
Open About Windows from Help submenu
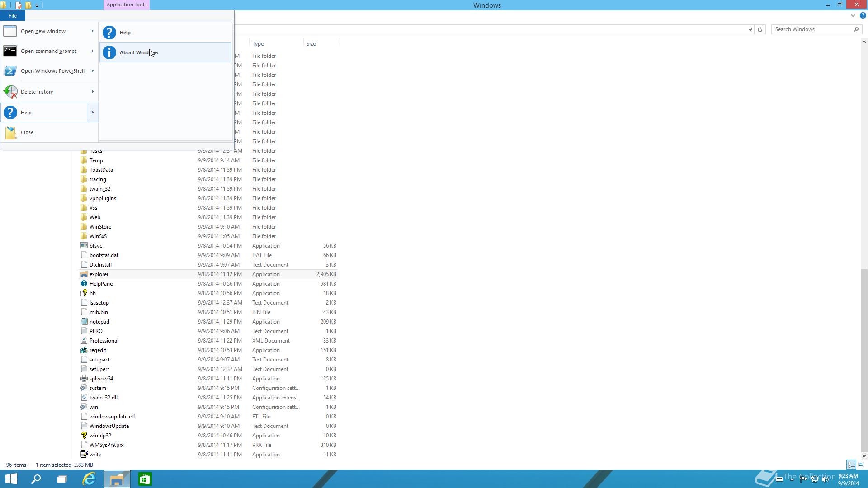[x=165, y=52]
